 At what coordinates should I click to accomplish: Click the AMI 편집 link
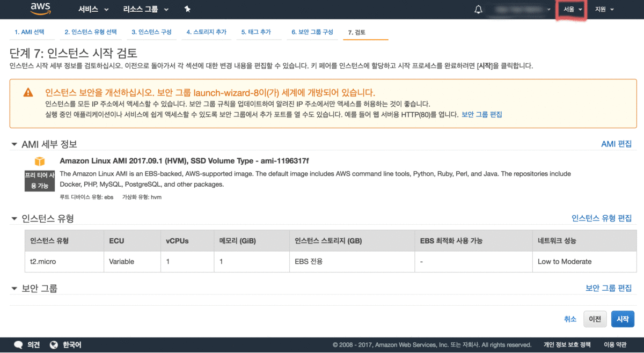point(616,144)
